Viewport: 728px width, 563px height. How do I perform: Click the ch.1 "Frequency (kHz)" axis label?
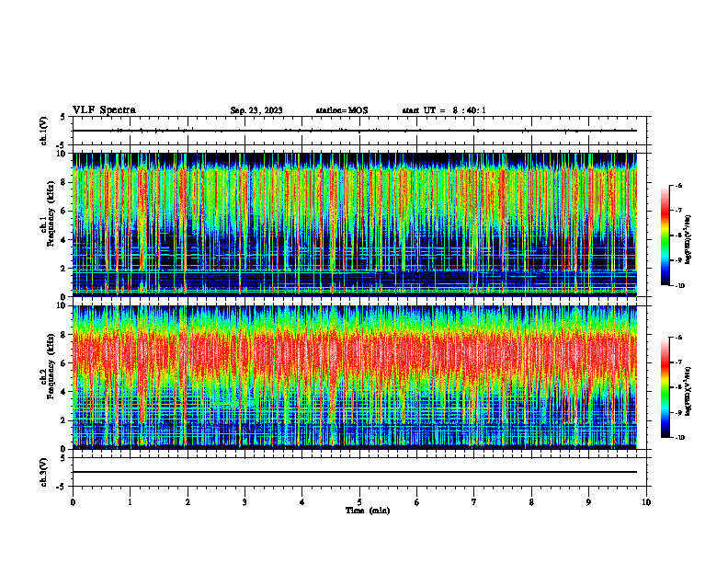pos(51,214)
